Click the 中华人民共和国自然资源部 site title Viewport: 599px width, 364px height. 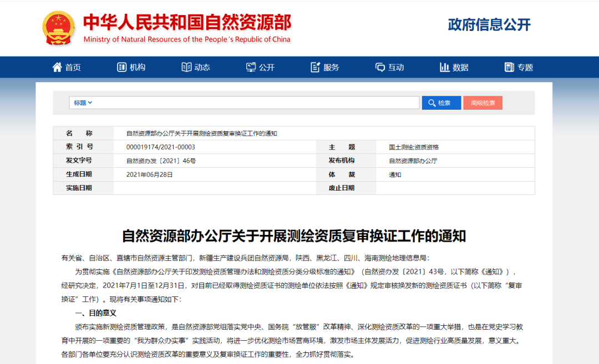[187, 22]
